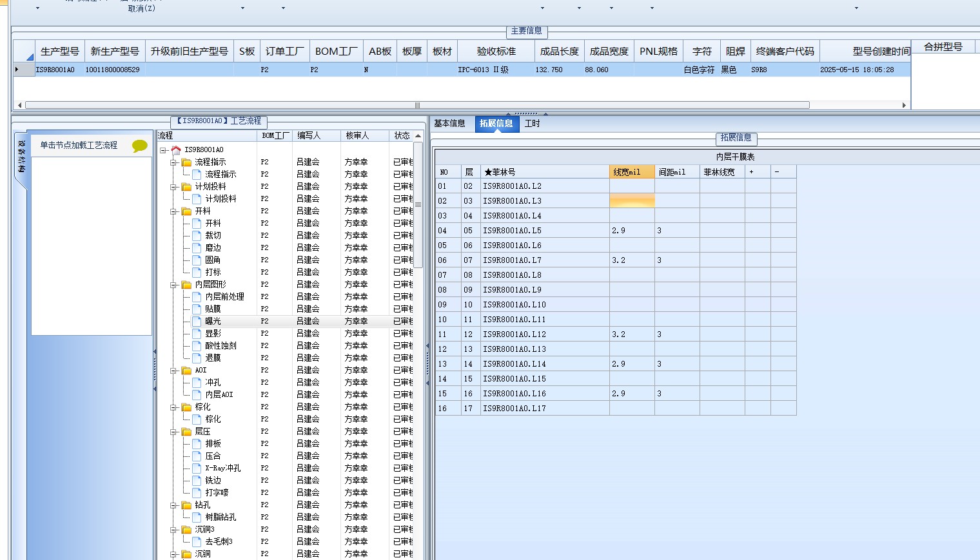This screenshot has height=560, width=980.
Task: Click the 线宽mil column header
Action: (x=632, y=172)
